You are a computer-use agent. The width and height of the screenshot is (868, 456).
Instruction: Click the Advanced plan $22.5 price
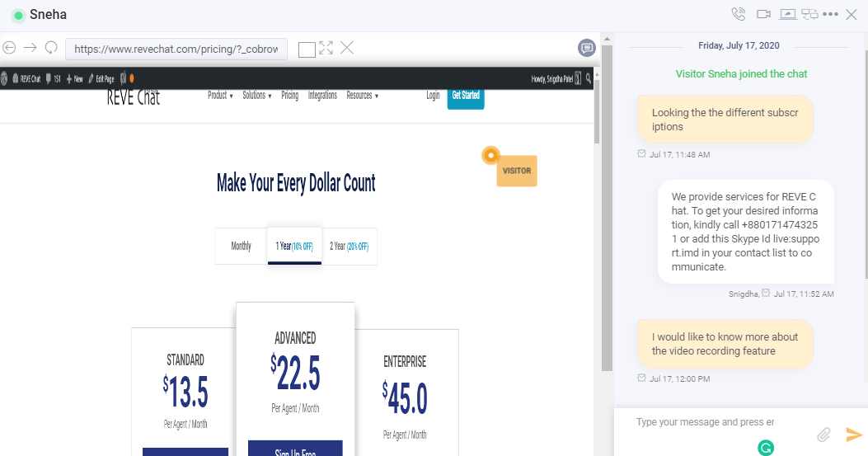(x=295, y=371)
